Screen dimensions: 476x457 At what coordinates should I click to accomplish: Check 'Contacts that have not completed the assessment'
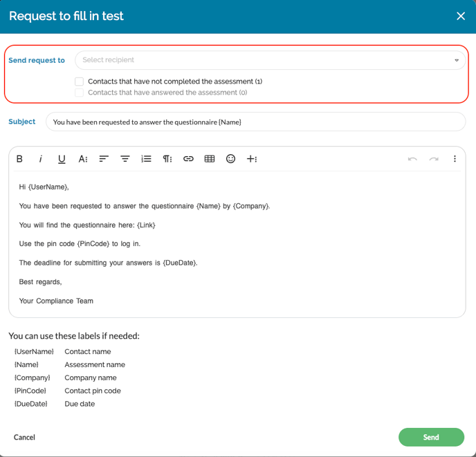80,82
